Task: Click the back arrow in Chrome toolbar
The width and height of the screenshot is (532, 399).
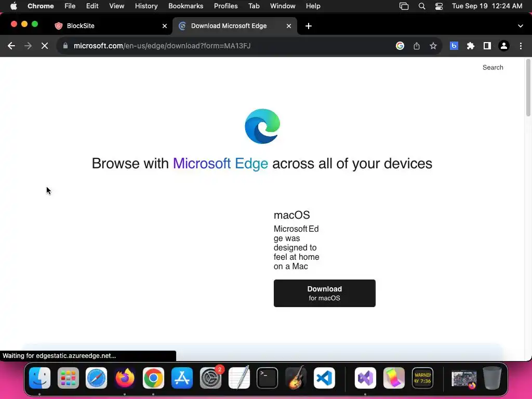Action: click(x=11, y=46)
